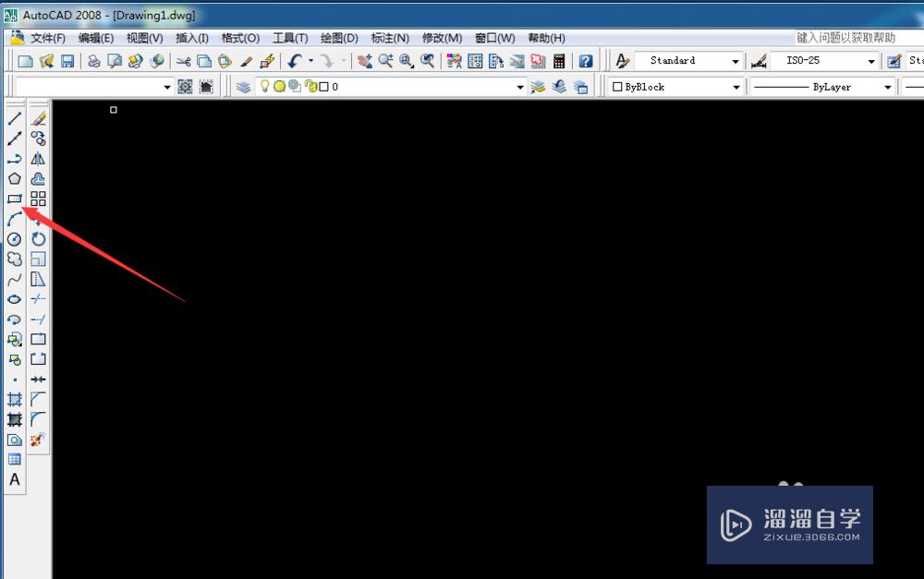Select the Polygon tool
Screen dimensions: 924x579
[14, 178]
